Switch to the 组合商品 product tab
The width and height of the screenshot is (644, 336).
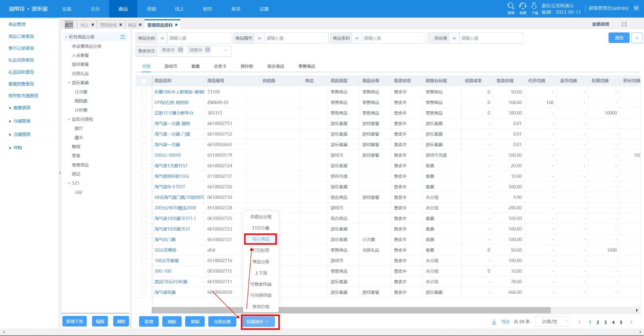coord(276,66)
